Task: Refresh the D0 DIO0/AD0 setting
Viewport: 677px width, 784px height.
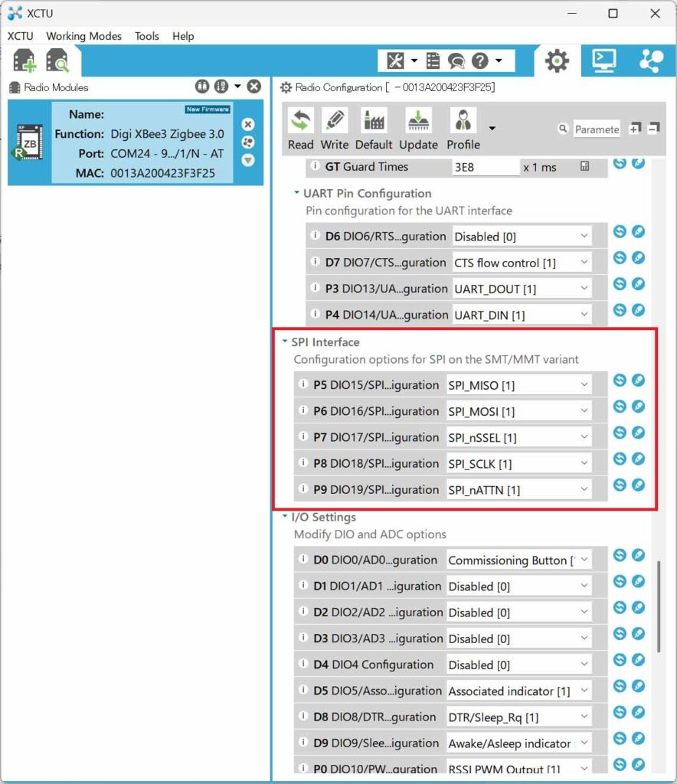Action: (620, 555)
